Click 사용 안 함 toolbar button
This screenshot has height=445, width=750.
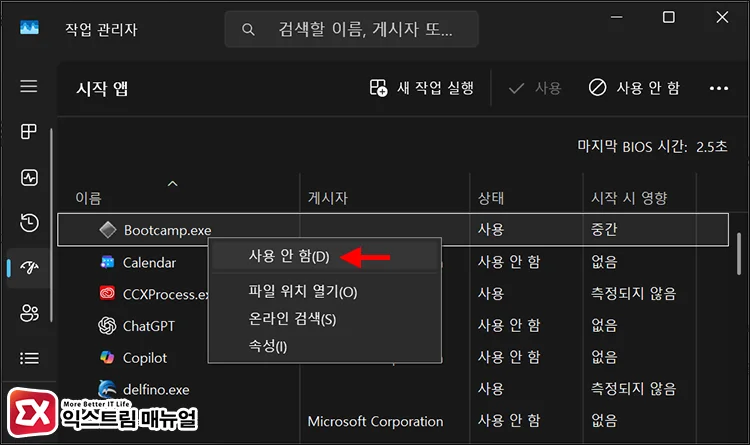tap(634, 88)
